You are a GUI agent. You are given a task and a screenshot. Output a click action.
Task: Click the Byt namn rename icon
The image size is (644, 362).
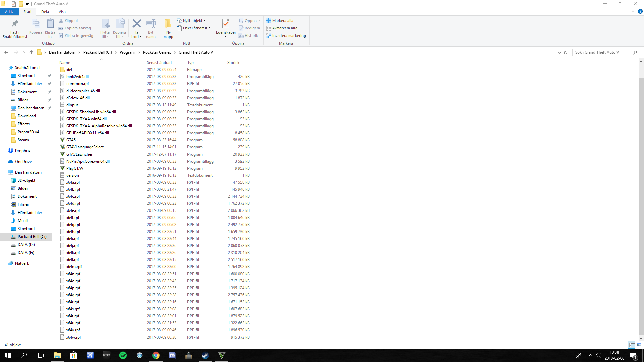[x=151, y=24]
